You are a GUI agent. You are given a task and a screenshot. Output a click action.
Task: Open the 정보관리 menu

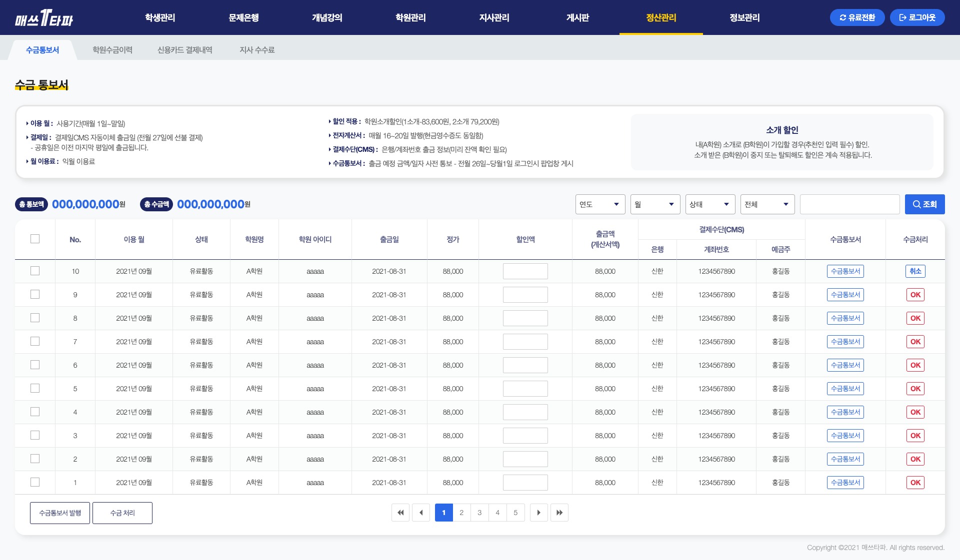744,17
